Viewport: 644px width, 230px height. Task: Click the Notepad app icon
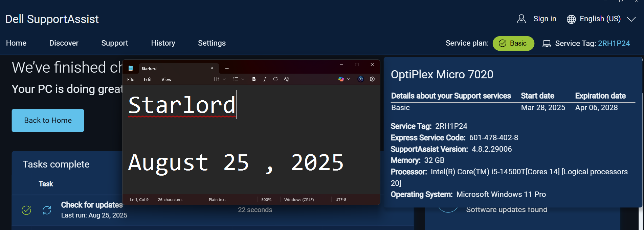[x=131, y=68]
